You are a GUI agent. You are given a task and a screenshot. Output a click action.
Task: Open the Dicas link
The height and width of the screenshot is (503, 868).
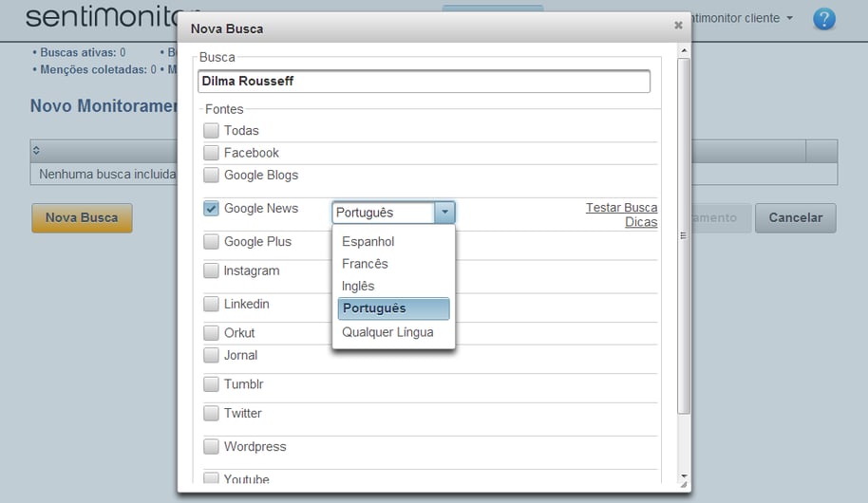tap(641, 222)
